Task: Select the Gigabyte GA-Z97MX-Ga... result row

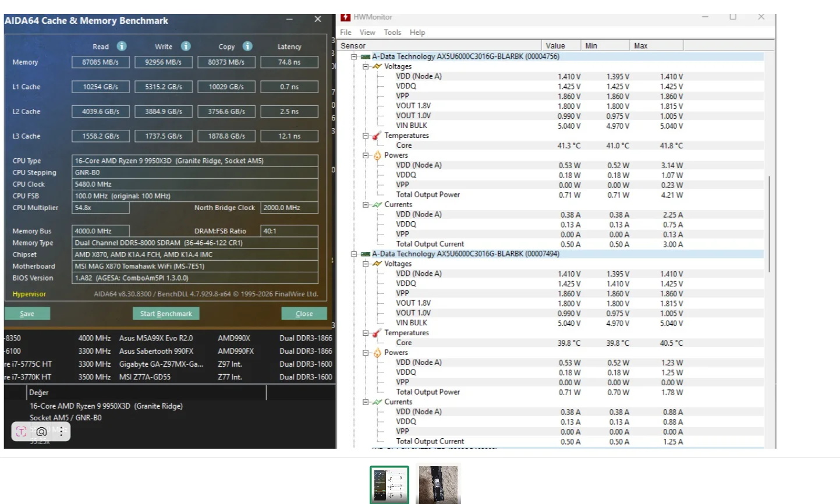Action: point(169,364)
